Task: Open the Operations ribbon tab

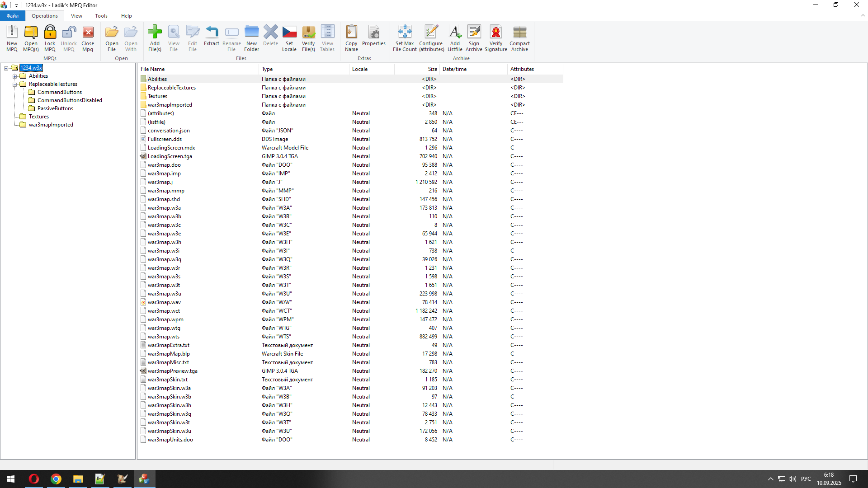Action: (x=45, y=16)
